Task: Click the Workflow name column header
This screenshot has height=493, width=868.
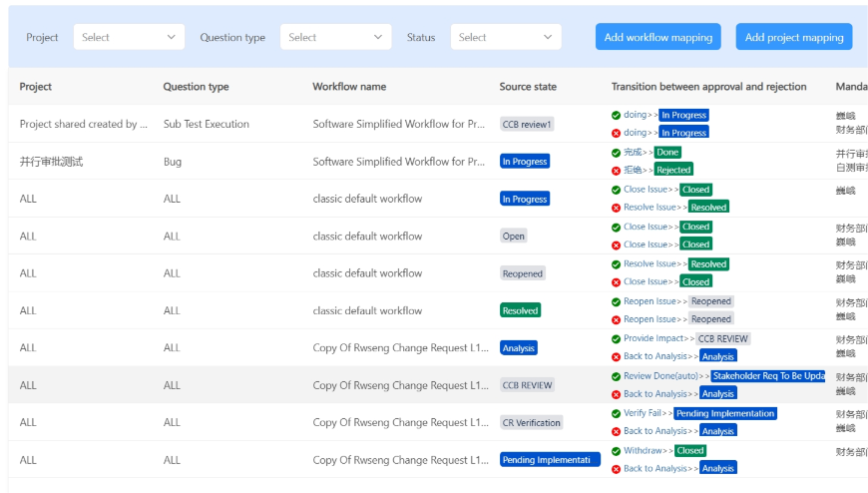Action: pyautogui.click(x=349, y=87)
